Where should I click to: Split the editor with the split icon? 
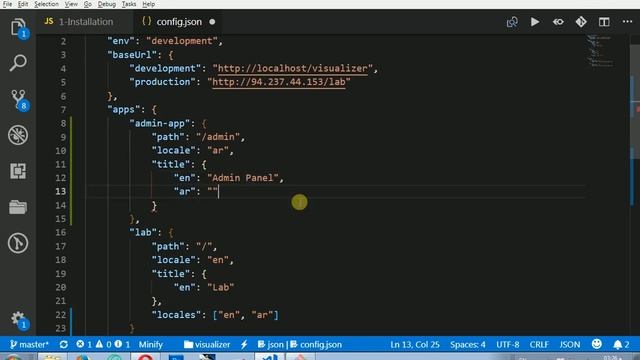(604, 22)
